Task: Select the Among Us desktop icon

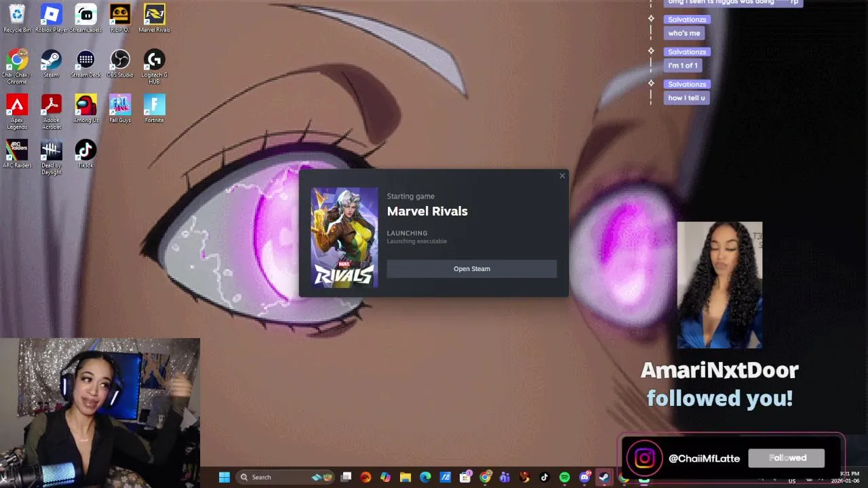Action: (85, 108)
